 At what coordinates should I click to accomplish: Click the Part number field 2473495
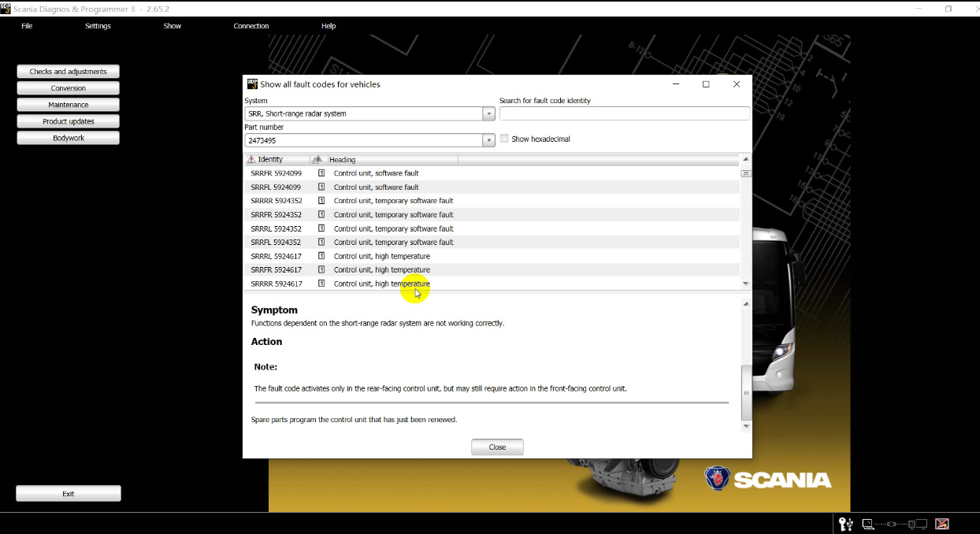pyautogui.click(x=363, y=140)
